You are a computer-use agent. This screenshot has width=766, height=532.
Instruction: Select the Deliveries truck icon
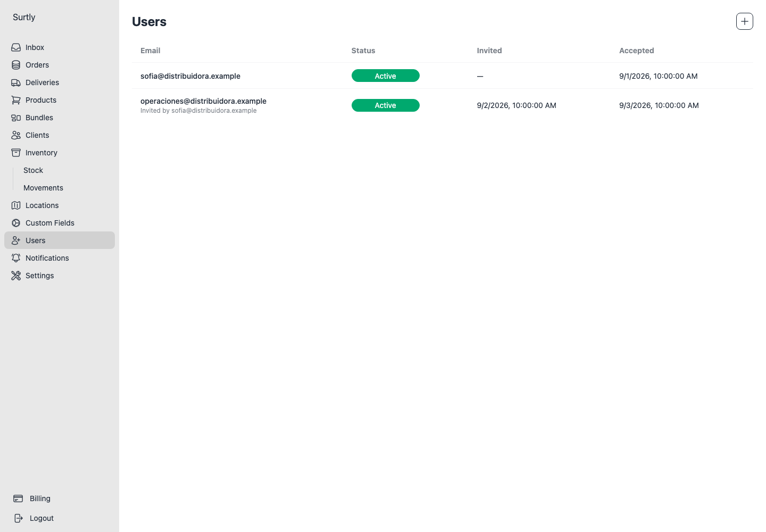pos(16,82)
